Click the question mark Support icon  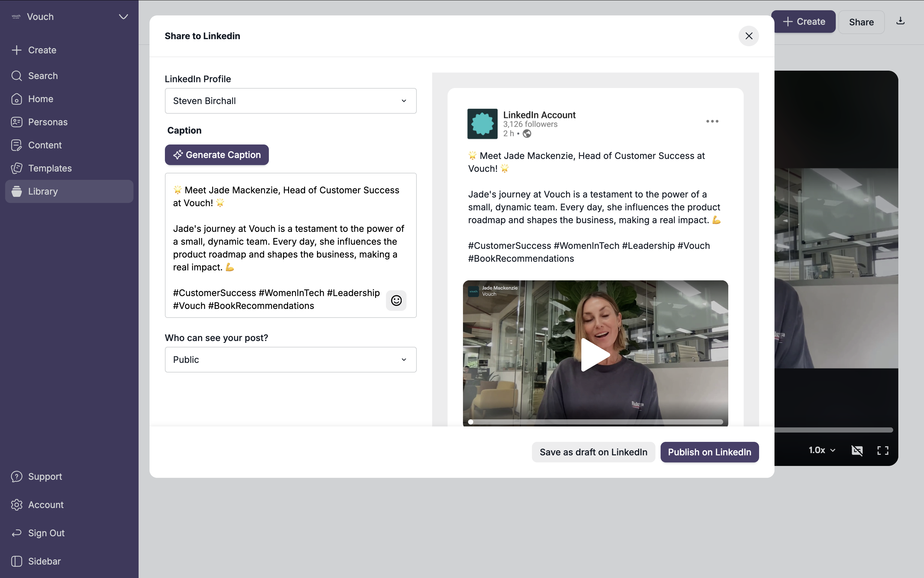[16, 476]
